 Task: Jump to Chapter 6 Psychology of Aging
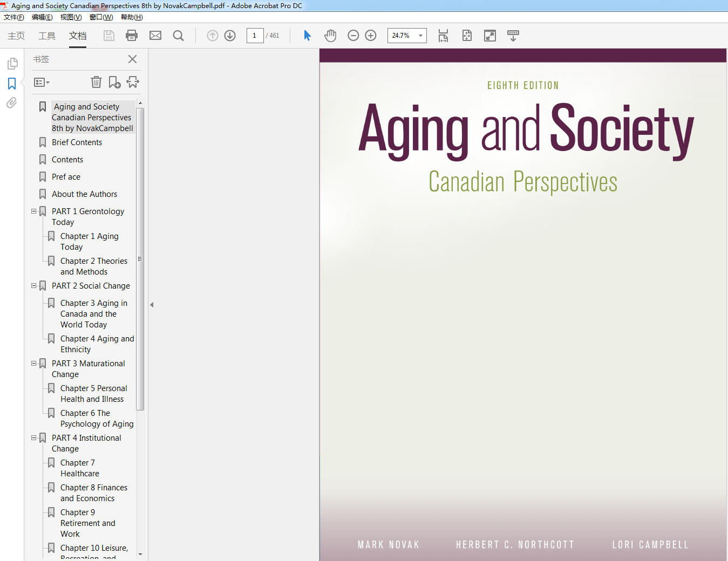(x=97, y=419)
